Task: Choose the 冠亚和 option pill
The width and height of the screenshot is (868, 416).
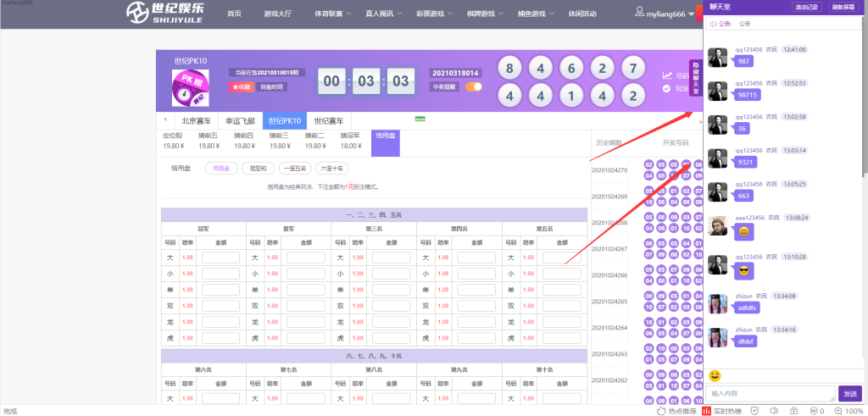Action: tap(258, 168)
